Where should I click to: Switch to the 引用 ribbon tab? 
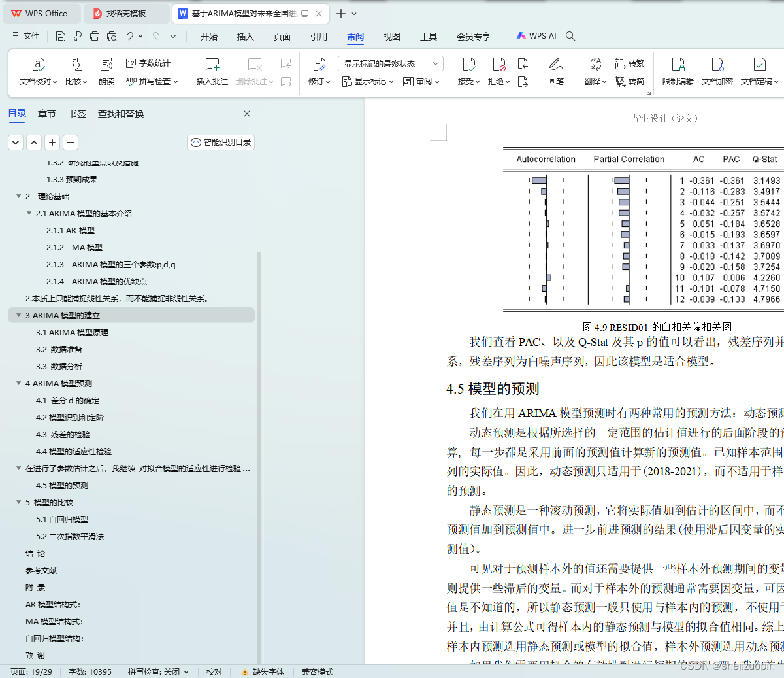(x=319, y=37)
